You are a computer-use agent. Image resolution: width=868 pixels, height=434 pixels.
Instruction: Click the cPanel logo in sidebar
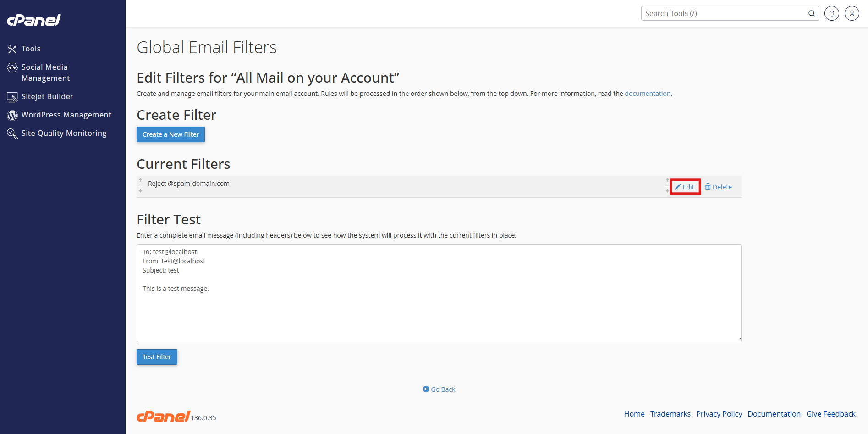point(33,20)
